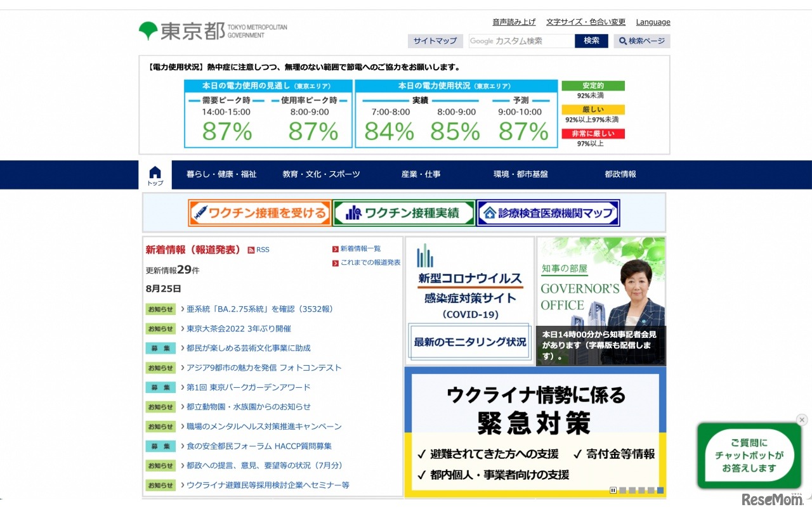Open the orange RSS feed icon
812x514 pixels.
click(251, 250)
